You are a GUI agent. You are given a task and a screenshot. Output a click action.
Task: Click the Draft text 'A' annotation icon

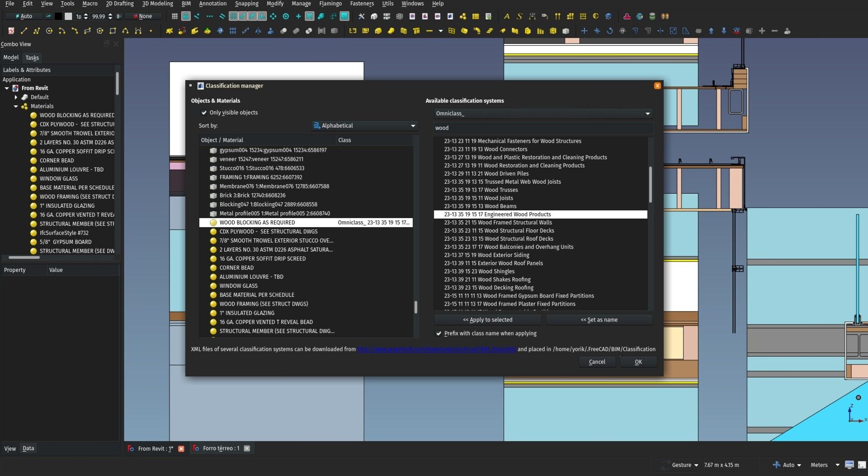pyautogui.click(x=506, y=16)
